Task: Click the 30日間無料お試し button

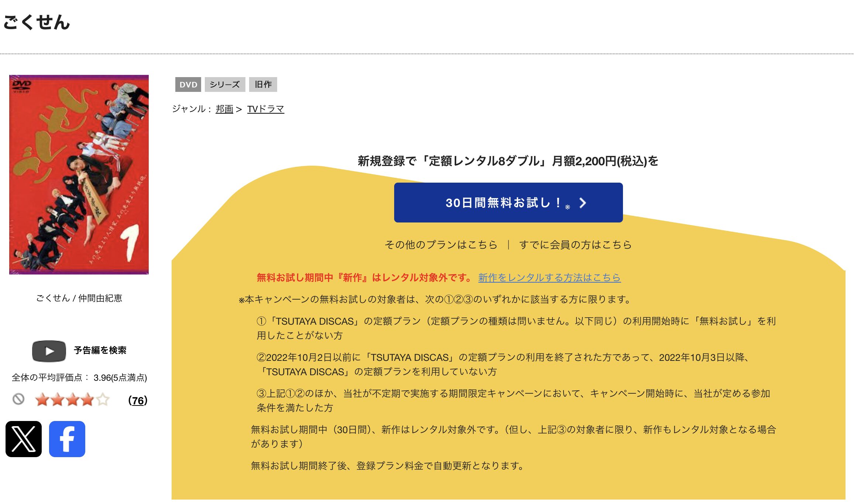Action: (508, 203)
